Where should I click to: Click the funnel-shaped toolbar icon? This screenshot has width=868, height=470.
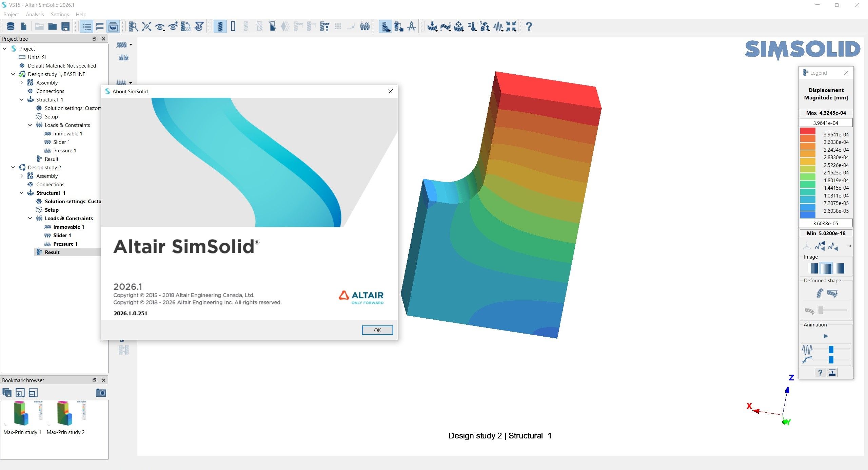(x=199, y=26)
